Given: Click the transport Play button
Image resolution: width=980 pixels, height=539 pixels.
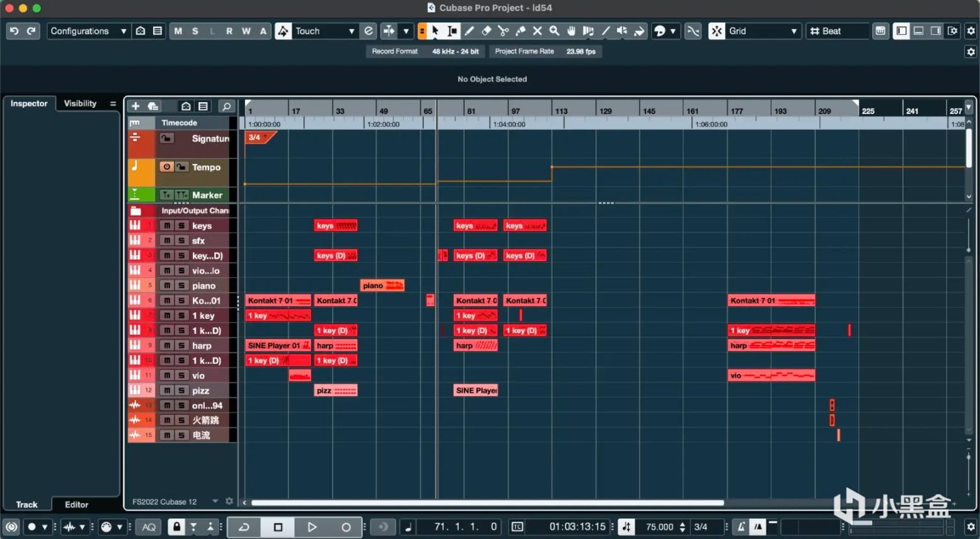Looking at the screenshot, I should pyautogui.click(x=312, y=527).
